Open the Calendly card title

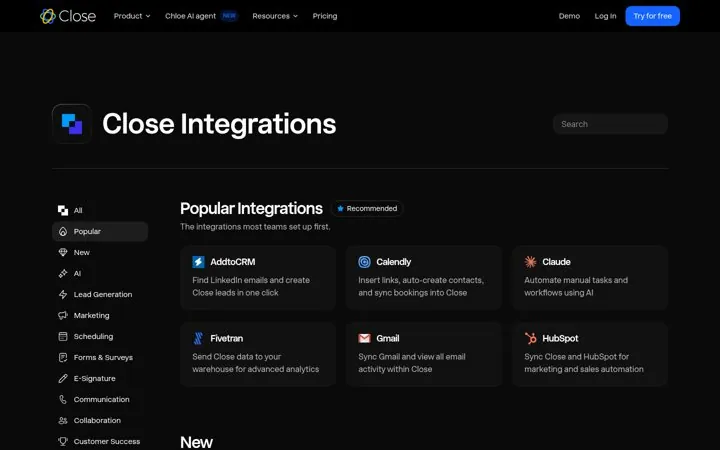(394, 262)
